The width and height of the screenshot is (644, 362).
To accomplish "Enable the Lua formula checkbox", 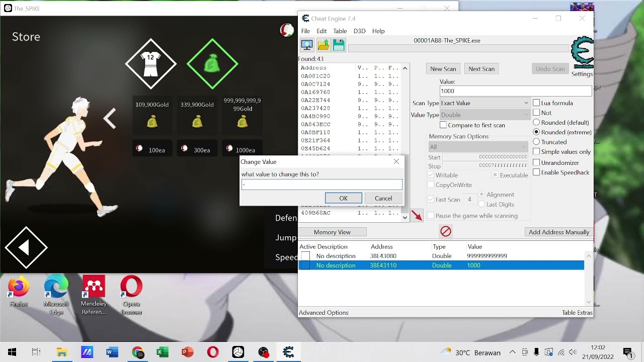I will [x=536, y=103].
